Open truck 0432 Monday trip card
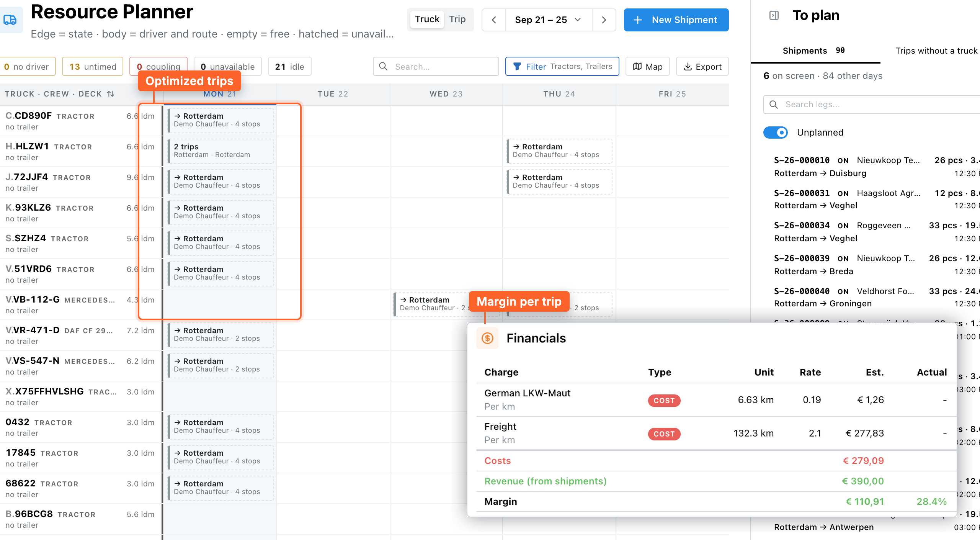The image size is (980, 540). (x=221, y=427)
